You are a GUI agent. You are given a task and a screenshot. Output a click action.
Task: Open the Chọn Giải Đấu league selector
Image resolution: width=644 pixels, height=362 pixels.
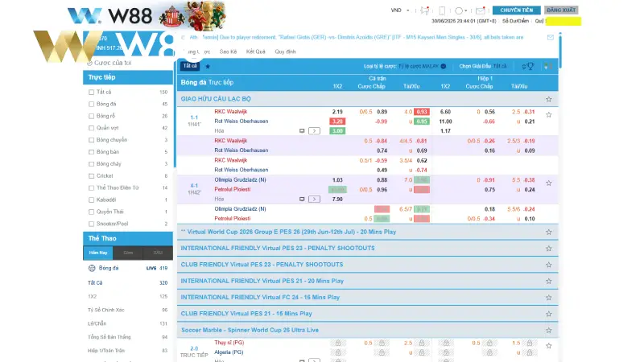tap(482, 66)
